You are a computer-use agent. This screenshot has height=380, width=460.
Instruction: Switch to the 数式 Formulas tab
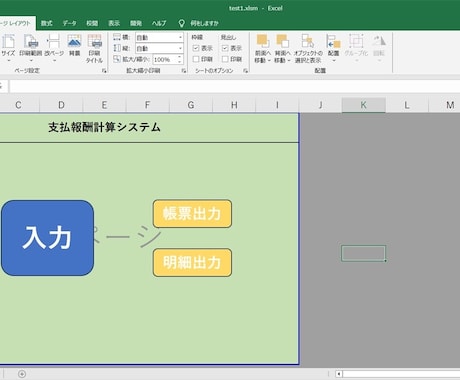click(47, 23)
